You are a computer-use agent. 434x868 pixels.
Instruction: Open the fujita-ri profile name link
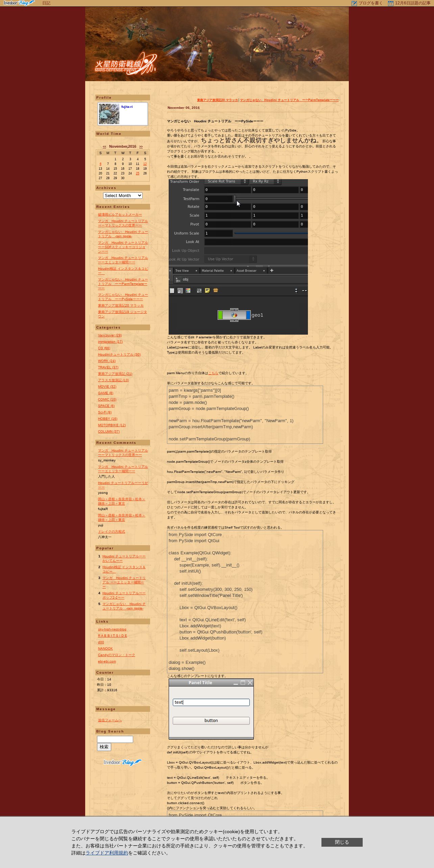tap(127, 107)
